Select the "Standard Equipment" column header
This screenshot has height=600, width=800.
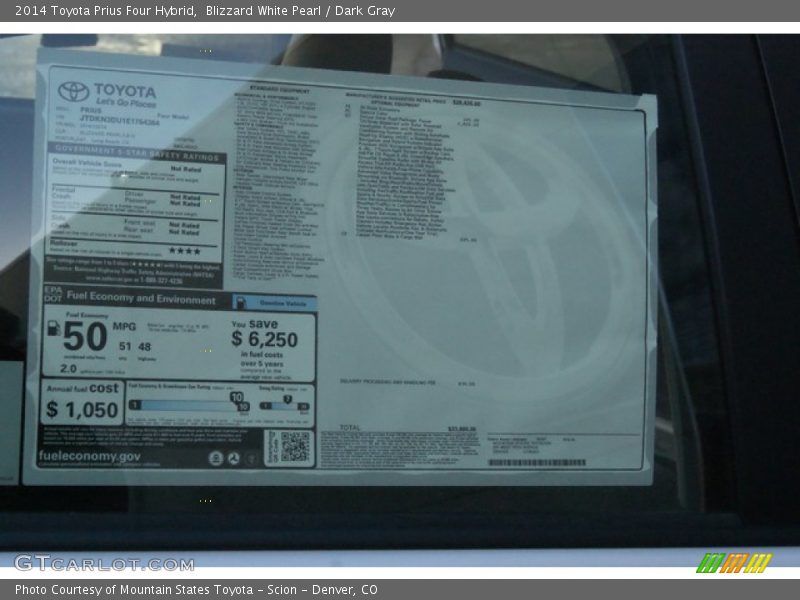[280, 90]
